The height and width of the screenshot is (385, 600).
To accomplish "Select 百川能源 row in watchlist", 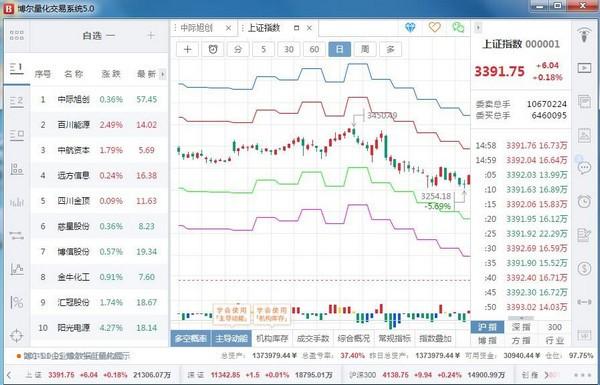I will point(99,125).
